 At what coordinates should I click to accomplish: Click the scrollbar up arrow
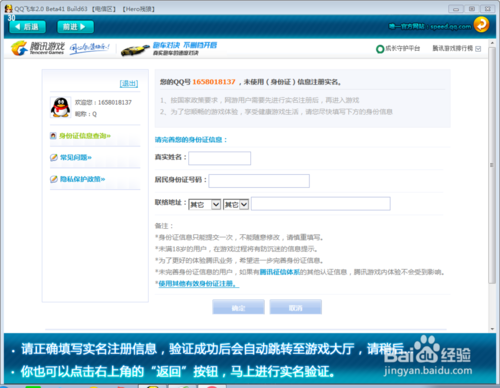[x=492, y=43]
